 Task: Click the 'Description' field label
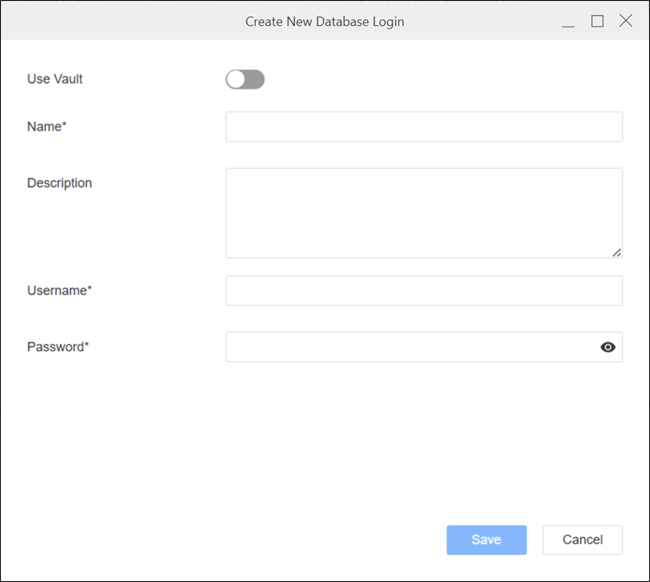point(59,183)
